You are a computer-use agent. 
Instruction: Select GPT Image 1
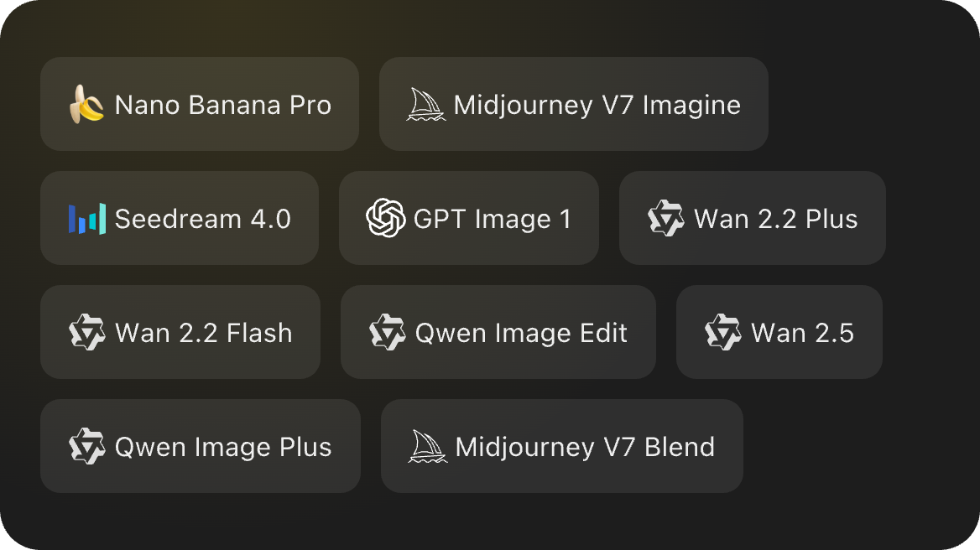[468, 218]
